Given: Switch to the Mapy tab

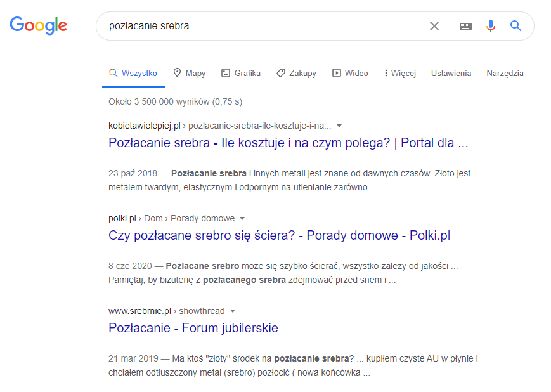Looking at the screenshot, I should tap(189, 73).
